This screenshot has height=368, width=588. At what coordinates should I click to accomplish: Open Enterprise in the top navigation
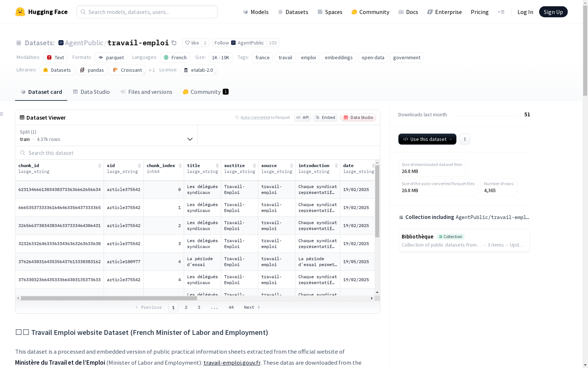444,12
